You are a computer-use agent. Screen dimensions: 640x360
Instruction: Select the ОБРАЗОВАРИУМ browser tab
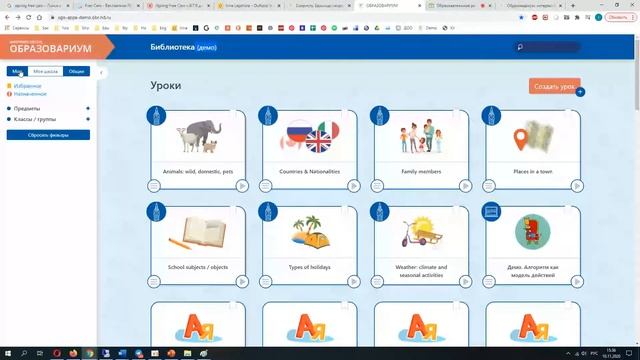(x=390, y=6)
